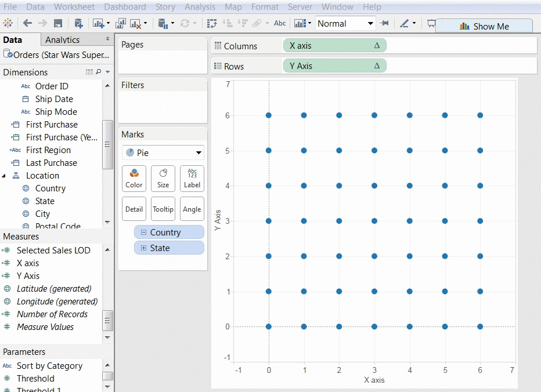
Task: Select the Country geographic field
Action: [51, 188]
